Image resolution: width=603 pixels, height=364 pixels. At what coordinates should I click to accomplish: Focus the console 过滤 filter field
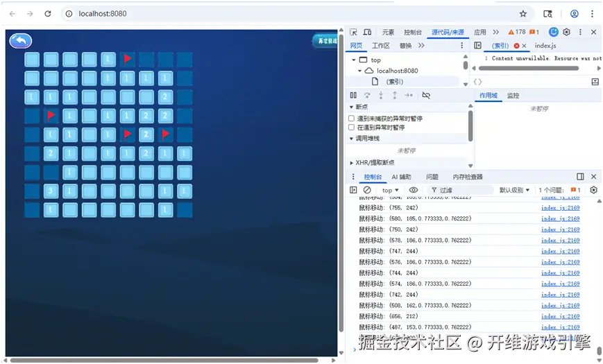pyautogui.click(x=461, y=190)
